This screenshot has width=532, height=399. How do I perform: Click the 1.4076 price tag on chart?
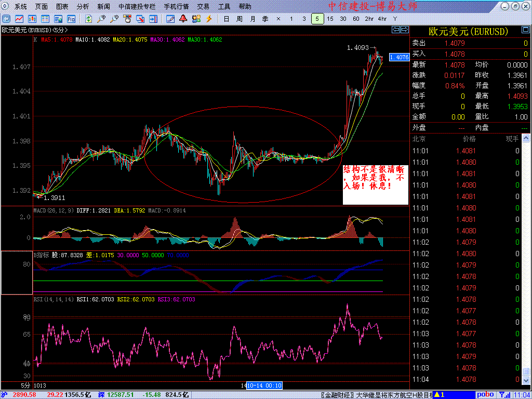(x=400, y=57)
